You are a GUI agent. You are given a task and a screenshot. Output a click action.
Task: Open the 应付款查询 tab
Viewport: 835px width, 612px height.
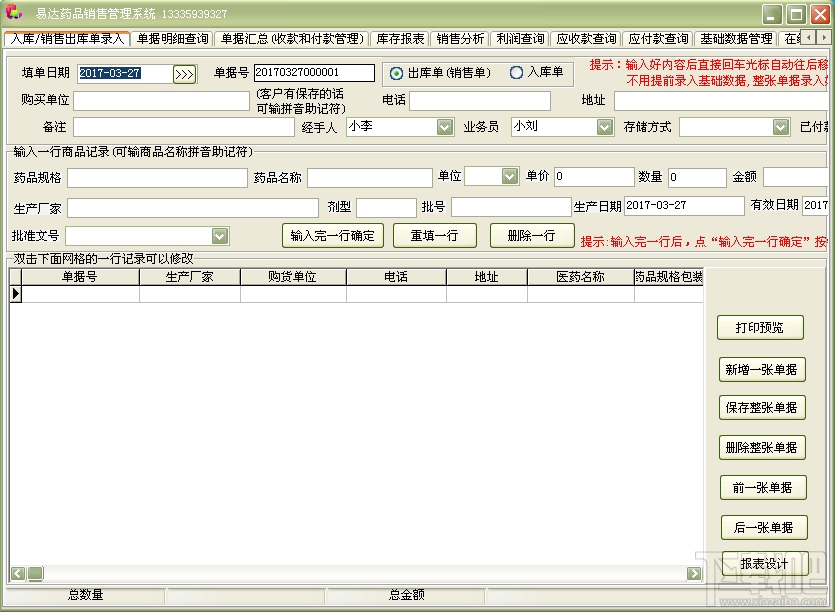click(x=658, y=39)
